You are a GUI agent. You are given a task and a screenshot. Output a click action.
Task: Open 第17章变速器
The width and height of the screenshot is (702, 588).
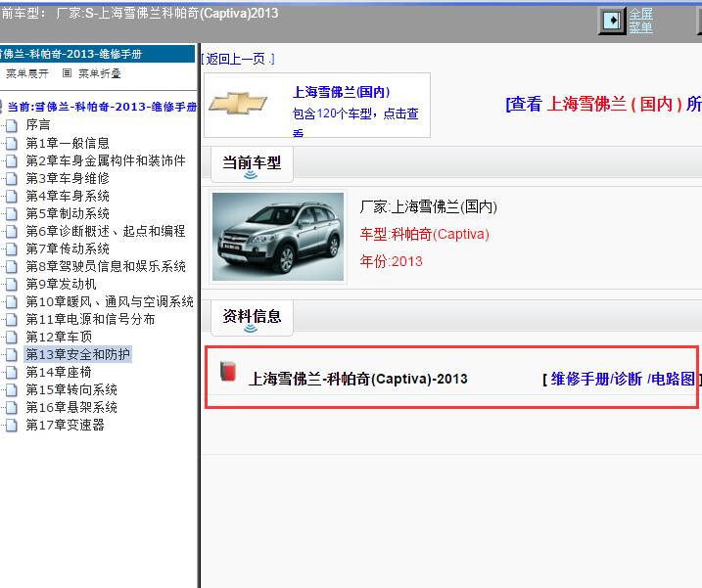tap(65, 425)
